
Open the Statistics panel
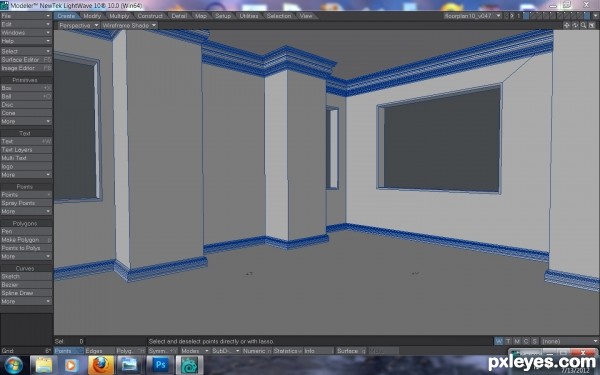click(287, 351)
